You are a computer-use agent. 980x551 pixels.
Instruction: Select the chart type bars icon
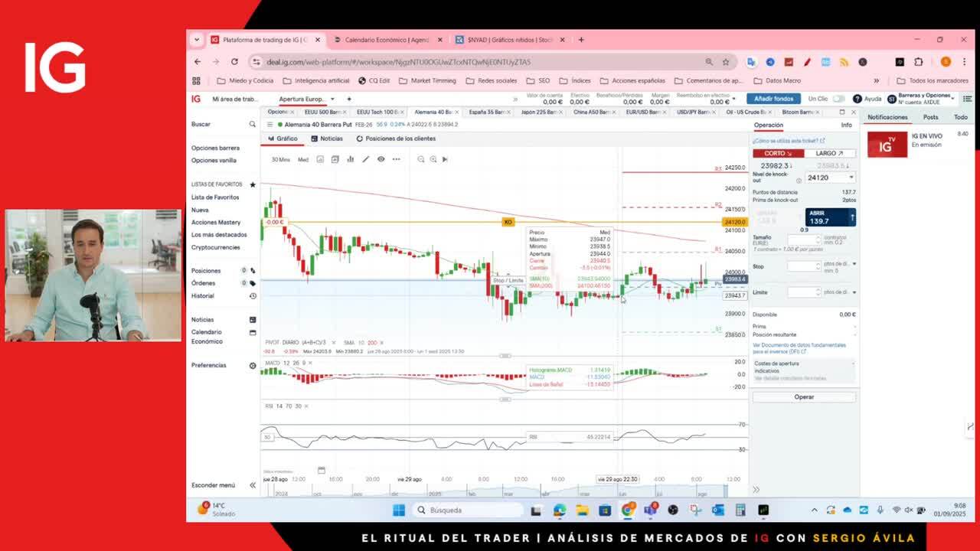click(x=350, y=159)
